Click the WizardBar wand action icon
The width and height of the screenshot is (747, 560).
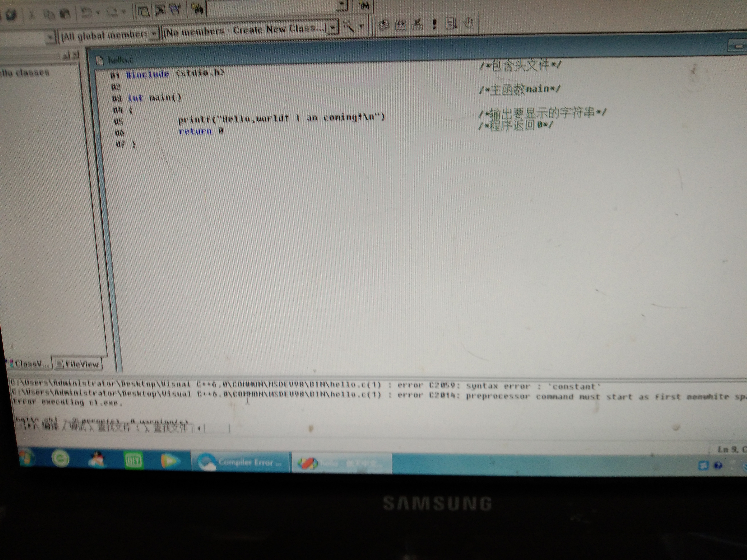pyautogui.click(x=349, y=26)
